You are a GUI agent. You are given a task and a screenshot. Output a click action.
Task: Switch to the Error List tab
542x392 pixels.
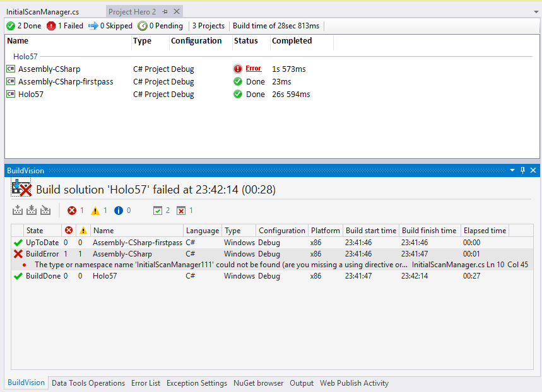[x=146, y=383]
